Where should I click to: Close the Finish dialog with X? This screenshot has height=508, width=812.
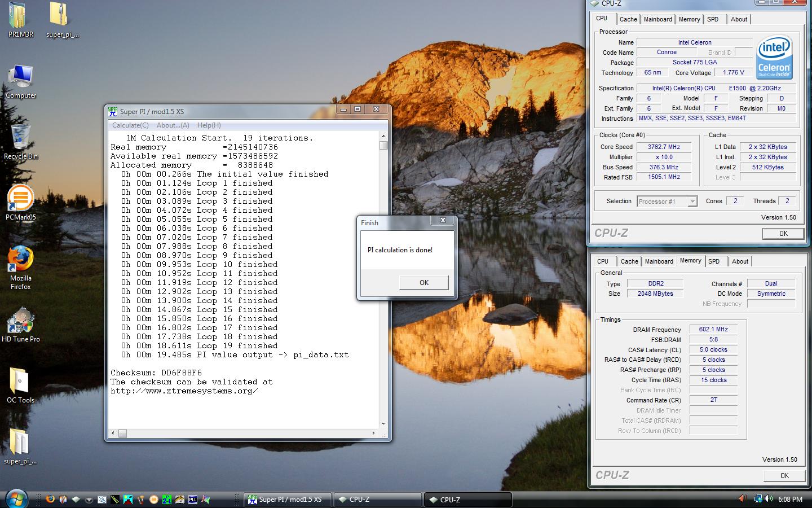click(x=443, y=220)
